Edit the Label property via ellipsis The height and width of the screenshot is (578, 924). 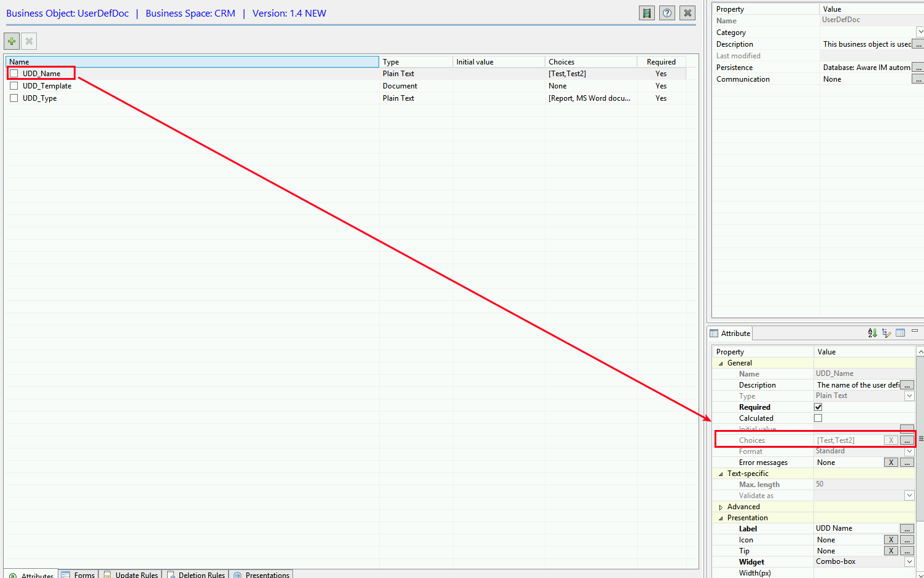(x=907, y=529)
